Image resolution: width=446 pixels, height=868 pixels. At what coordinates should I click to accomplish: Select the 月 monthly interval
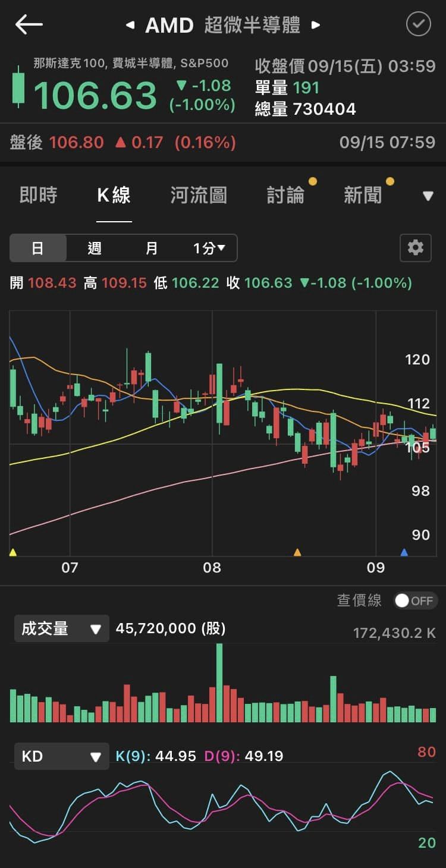pos(152,248)
